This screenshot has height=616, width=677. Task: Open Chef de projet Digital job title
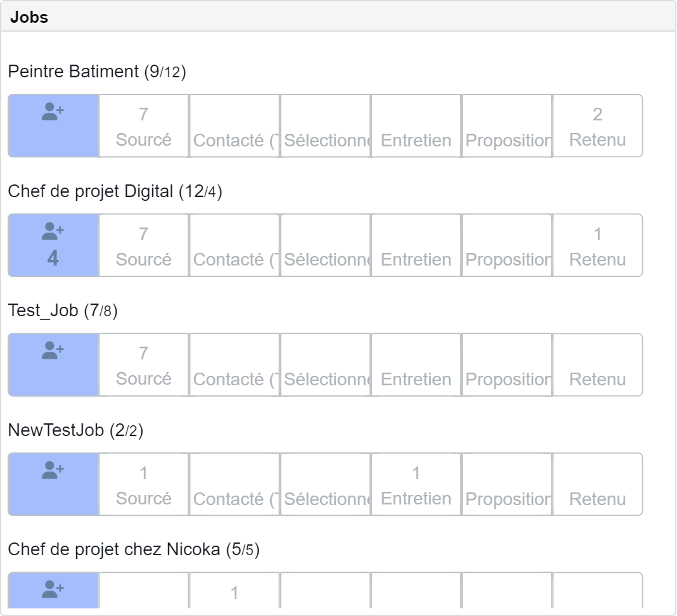click(115, 191)
